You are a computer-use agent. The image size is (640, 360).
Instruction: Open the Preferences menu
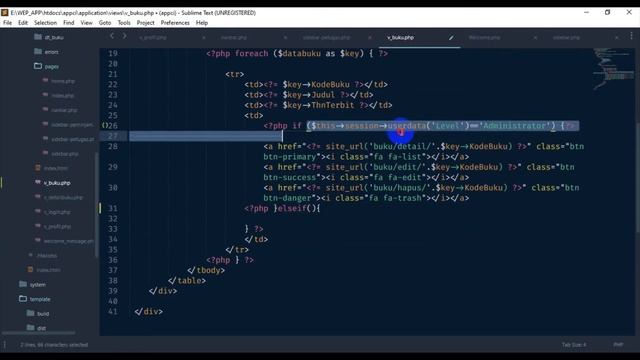[x=175, y=23]
